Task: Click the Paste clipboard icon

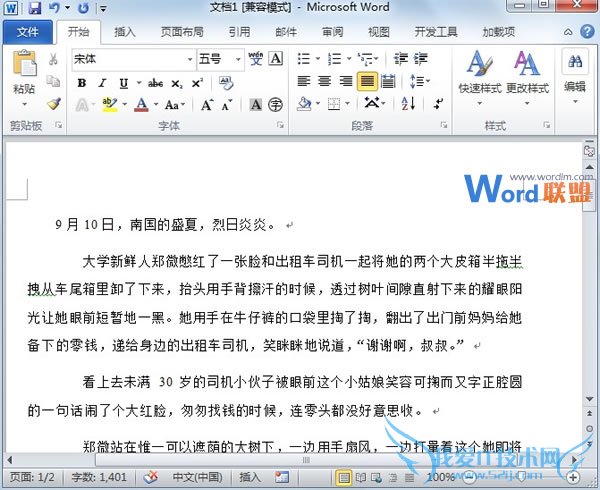Action: 25,63
